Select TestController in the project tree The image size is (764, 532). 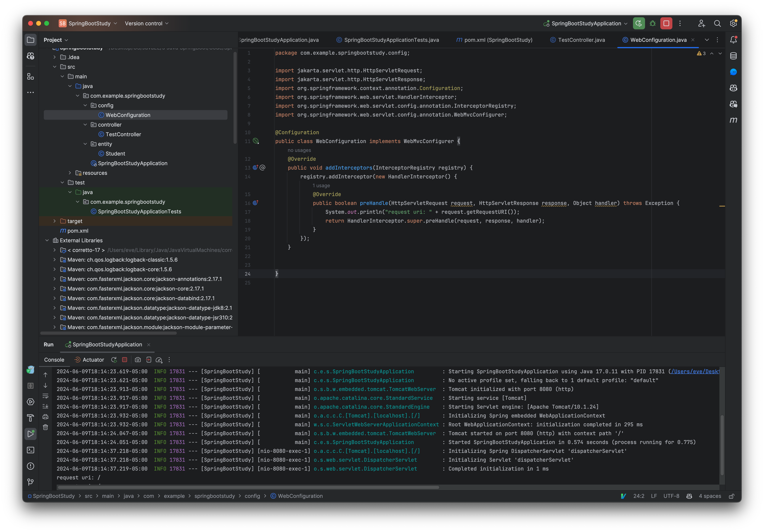point(123,134)
